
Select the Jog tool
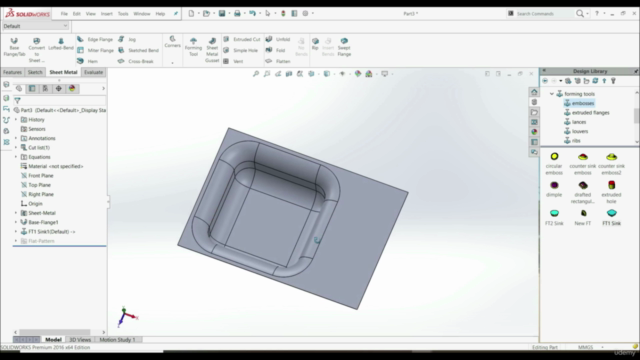point(127,40)
